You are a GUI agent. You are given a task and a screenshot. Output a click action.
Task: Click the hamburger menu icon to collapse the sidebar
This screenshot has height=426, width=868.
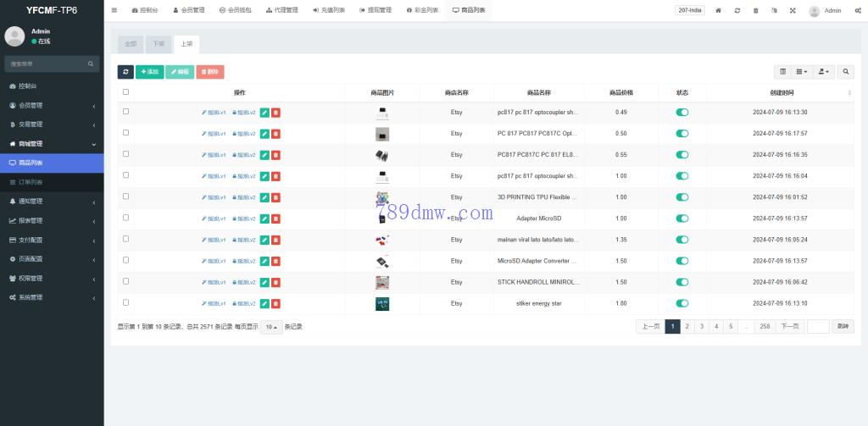114,10
